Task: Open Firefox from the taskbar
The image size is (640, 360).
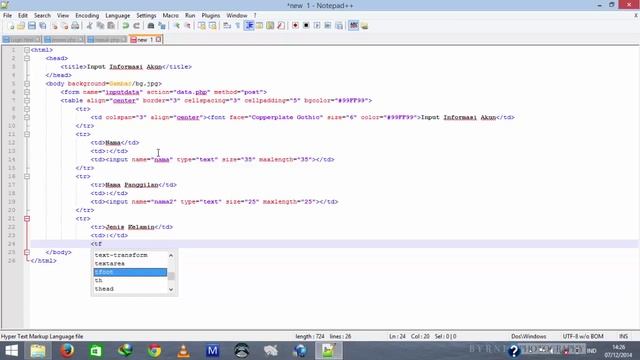Action: click(x=67, y=351)
